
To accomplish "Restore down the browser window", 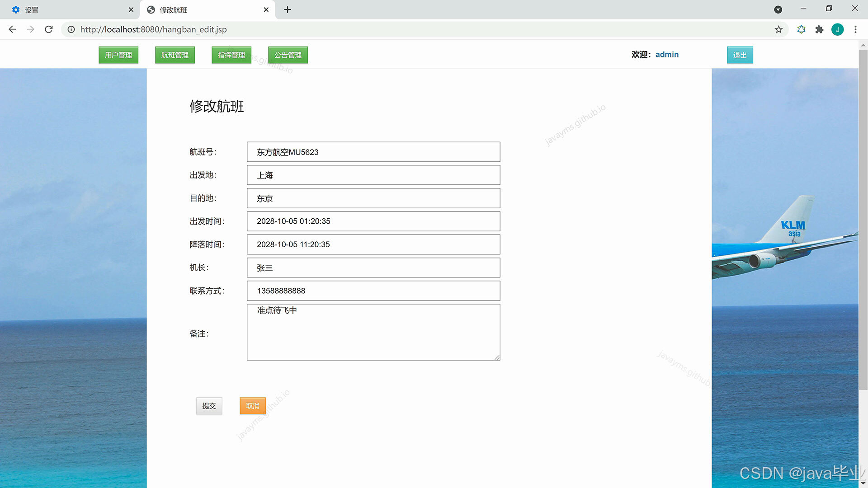I will pyautogui.click(x=829, y=9).
